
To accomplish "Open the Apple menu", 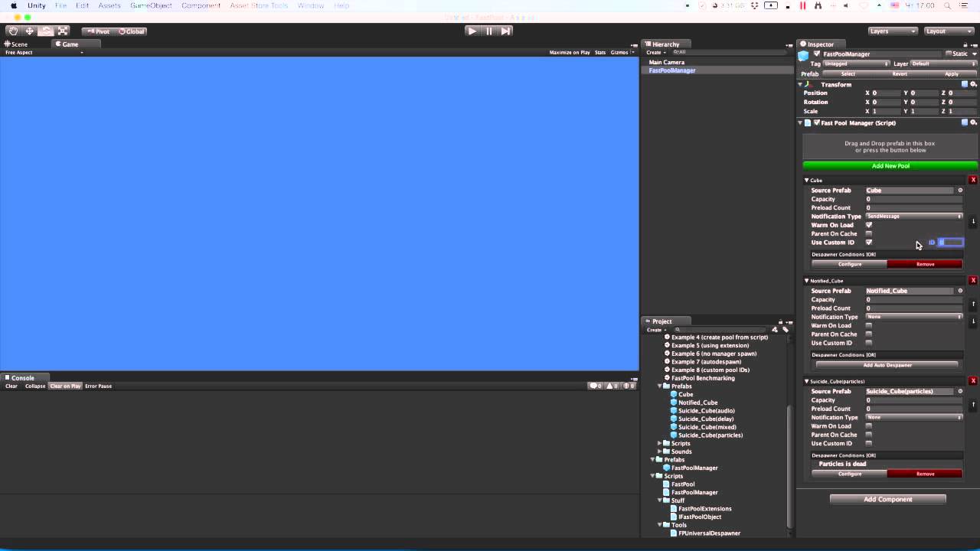I will click(x=13, y=5).
